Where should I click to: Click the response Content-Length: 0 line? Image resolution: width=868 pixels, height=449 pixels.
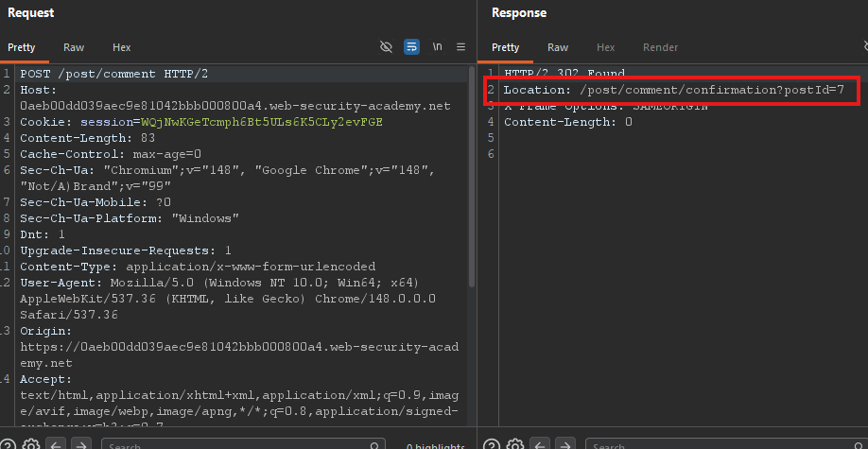tap(568, 122)
